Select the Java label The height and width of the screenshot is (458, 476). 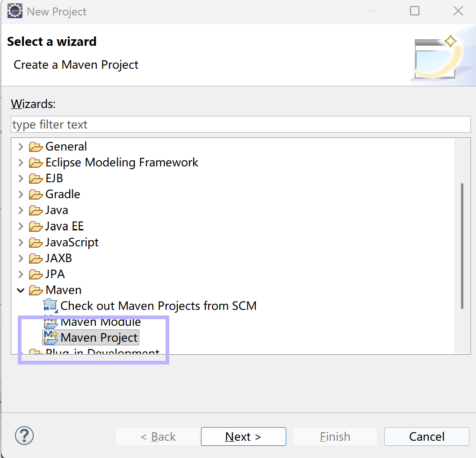point(57,210)
